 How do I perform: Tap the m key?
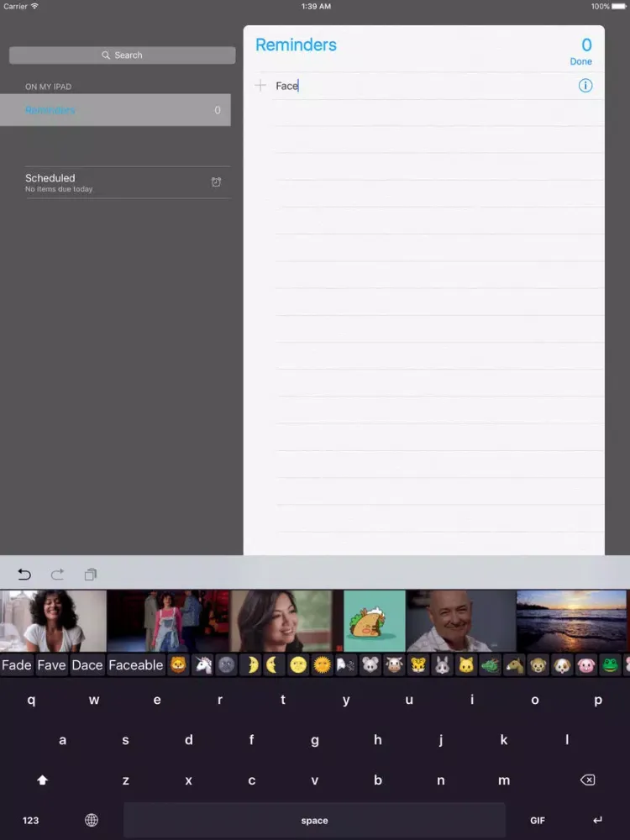[503, 780]
